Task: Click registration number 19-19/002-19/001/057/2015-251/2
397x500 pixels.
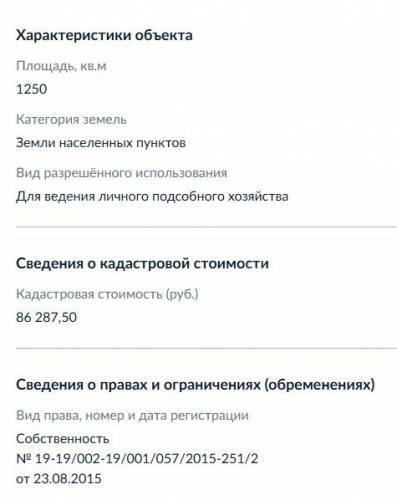Action: [x=147, y=459]
